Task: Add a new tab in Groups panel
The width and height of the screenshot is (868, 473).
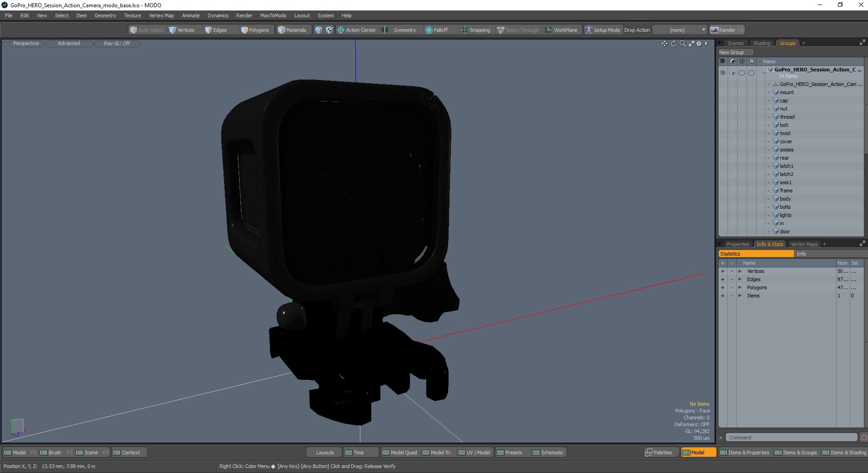Action: 803,43
